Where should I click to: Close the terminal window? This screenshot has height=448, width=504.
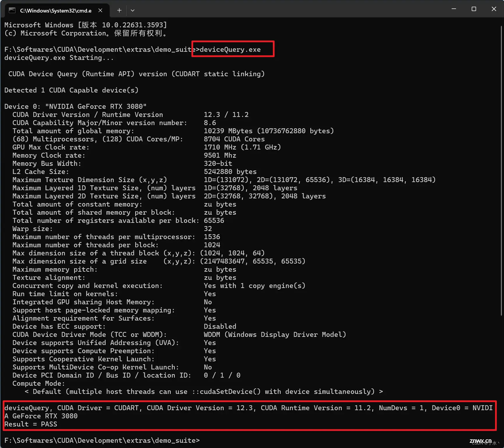494,9
